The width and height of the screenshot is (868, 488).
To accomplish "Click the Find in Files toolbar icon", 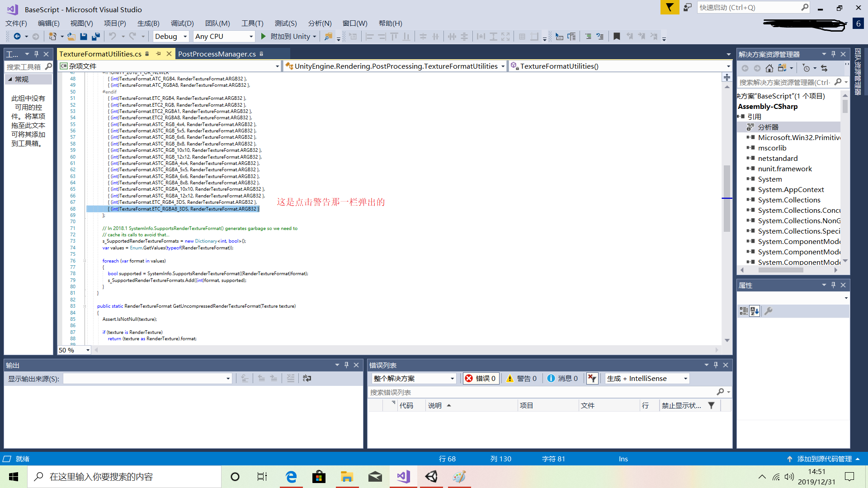I will click(329, 36).
